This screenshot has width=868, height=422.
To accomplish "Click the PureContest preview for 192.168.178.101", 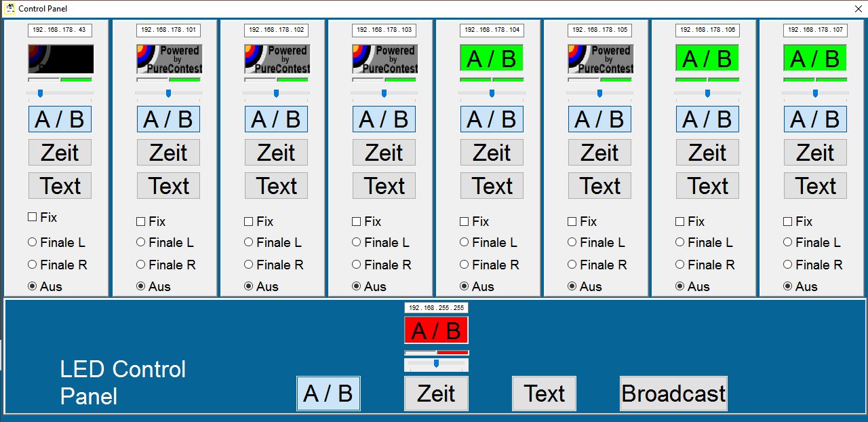I will pyautogui.click(x=169, y=59).
